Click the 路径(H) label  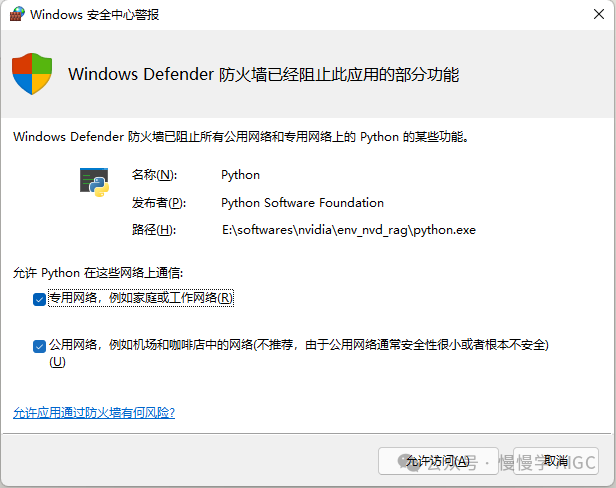153,229
